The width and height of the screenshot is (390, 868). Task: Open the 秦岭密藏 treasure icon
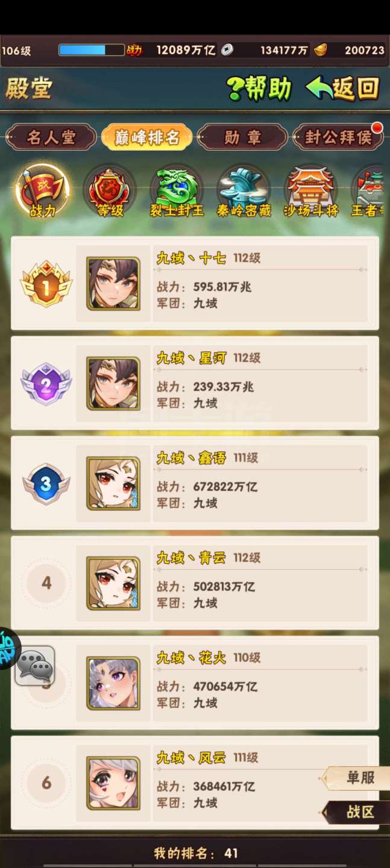pos(244,192)
